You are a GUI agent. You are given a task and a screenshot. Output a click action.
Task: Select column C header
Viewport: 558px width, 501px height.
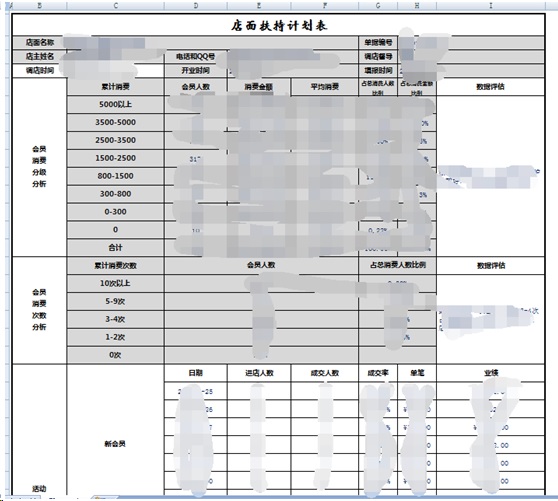[115, 5]
